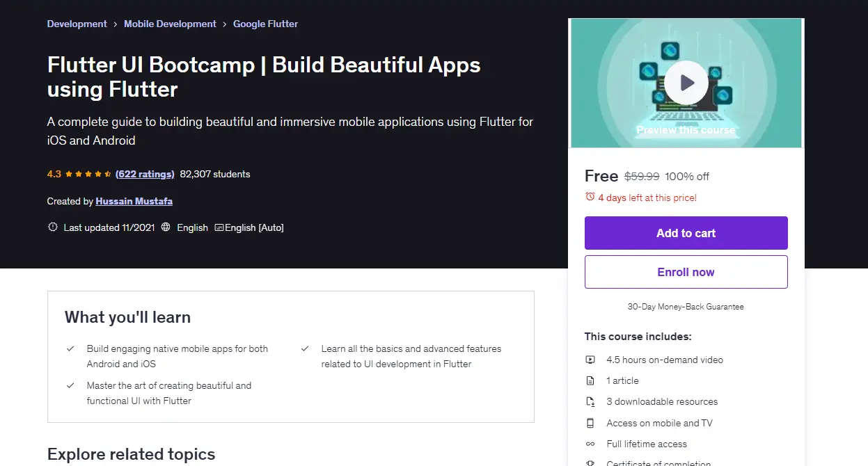
Task: Click the '1 article' text
Action: pos(622,380)
